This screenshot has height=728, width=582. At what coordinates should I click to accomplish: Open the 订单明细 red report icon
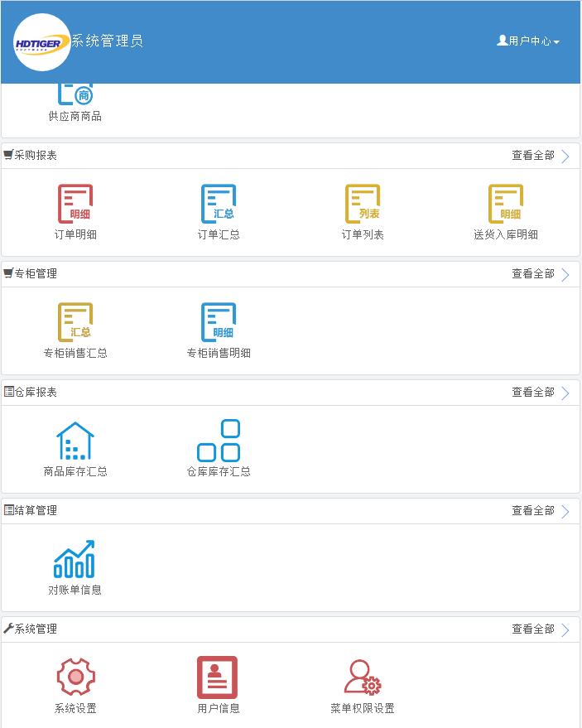click(x=75, y=205)
